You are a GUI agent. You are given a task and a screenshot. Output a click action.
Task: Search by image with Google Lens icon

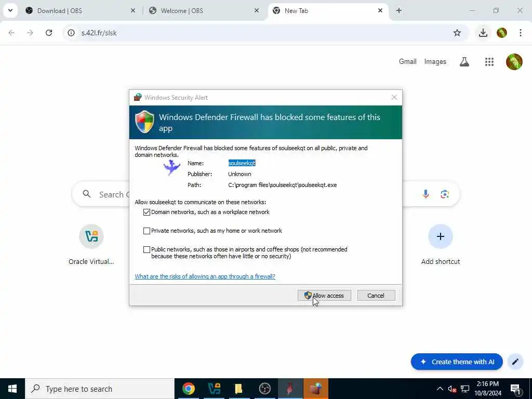click(x=445, y=194)
